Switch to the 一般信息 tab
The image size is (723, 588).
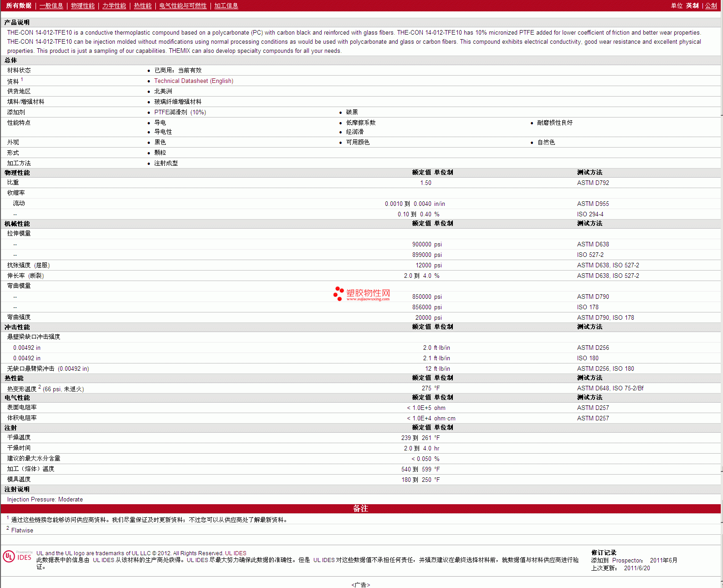pyautogui.click(x=51, y=5)
